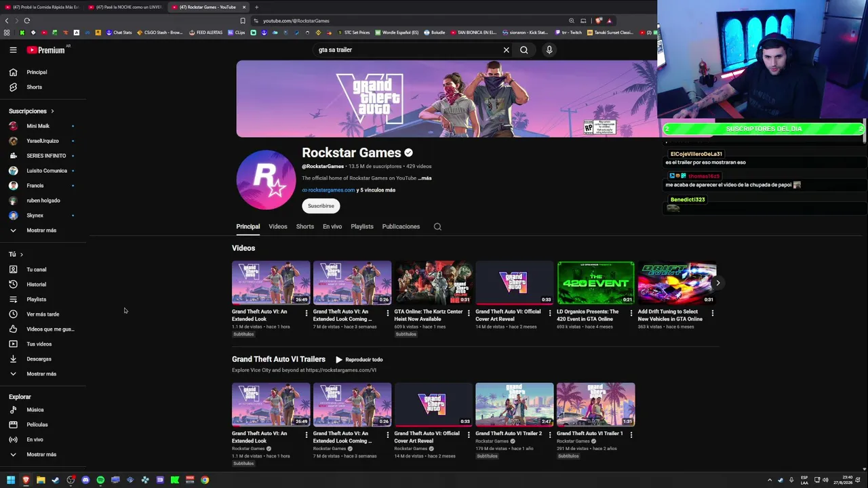Run search with the magnifier button
The height and width of the screenshot is (488, 868).
tap(524, 49)
